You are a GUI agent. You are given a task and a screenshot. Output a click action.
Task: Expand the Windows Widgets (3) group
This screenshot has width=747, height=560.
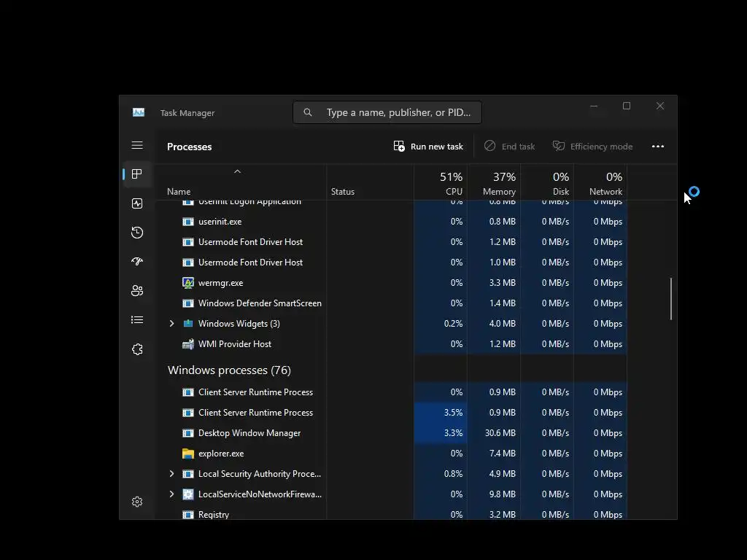(x=171, y=324)
